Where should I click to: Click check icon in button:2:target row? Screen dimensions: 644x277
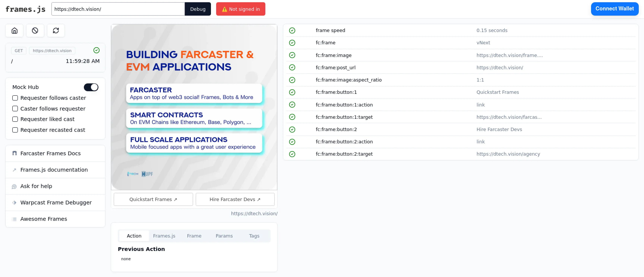point(292,154)
